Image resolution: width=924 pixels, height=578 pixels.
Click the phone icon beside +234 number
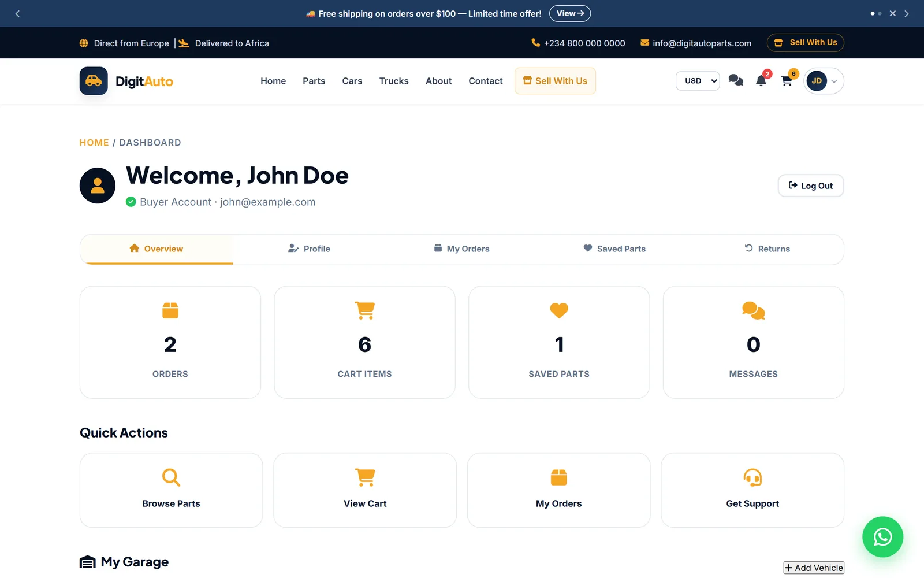535,43
